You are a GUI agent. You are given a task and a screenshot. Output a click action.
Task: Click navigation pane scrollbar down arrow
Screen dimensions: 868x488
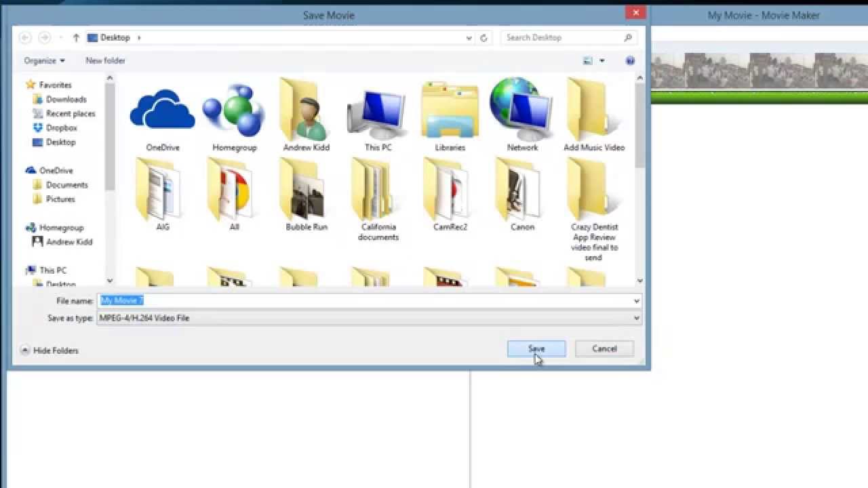(x=110, y=281)
